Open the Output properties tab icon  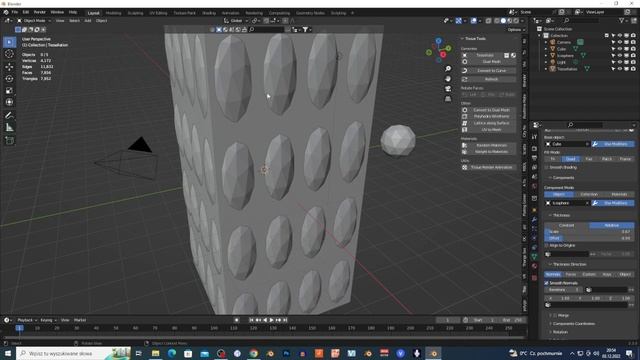point(534,158)
